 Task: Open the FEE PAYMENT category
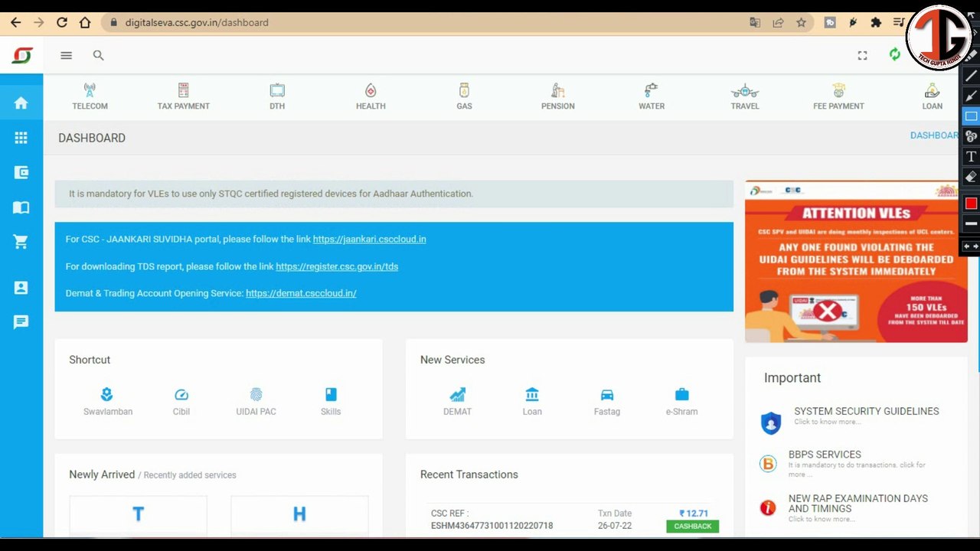(838, 96)
